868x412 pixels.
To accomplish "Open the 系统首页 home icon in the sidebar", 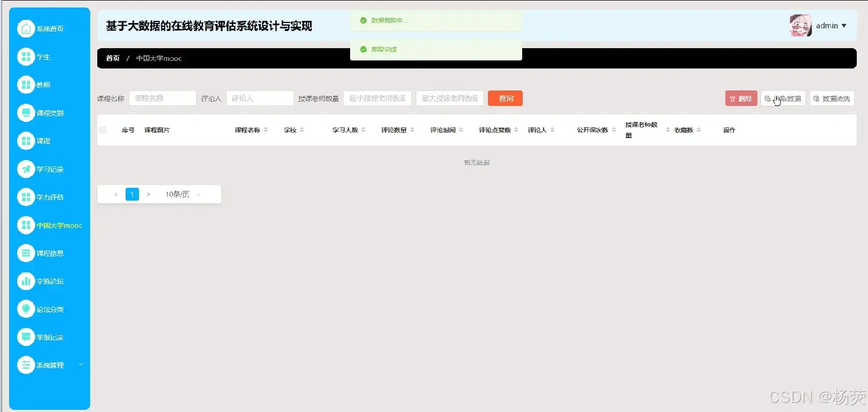I will pos(26,28).
